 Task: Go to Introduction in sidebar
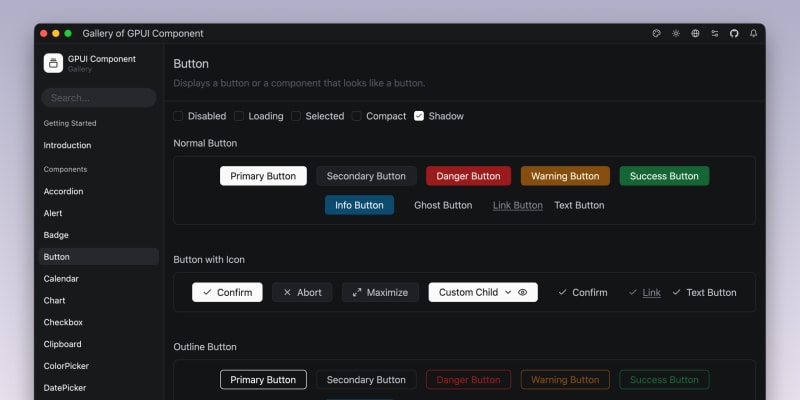click(x=67, y=145)
